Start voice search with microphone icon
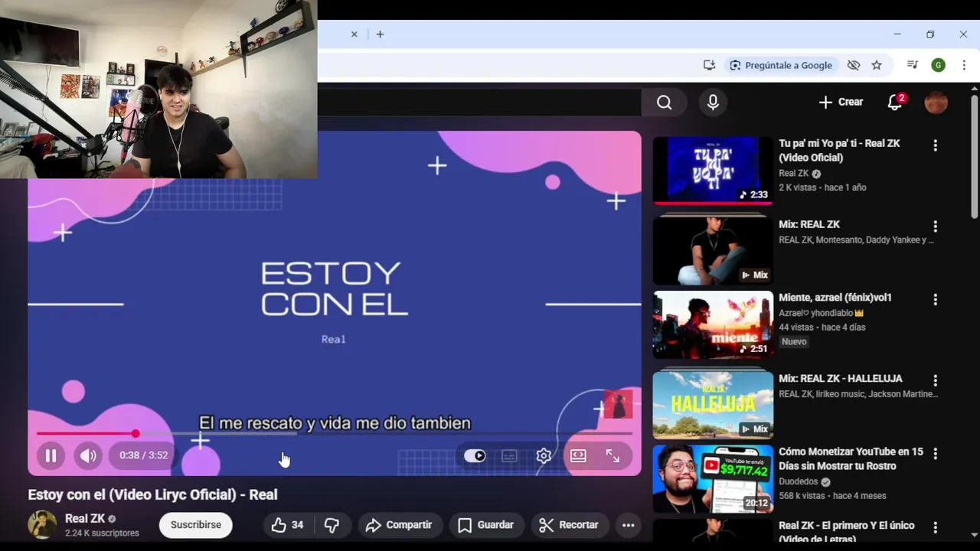 click(x=713, y=102)
